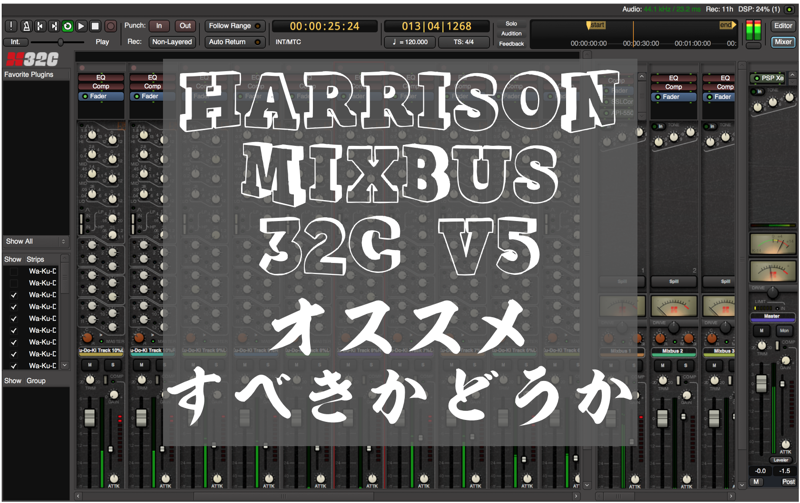This screenshot has width=800, height=503.
Task: Toggle Mon button on Master strip
Action: coord(784,331)
